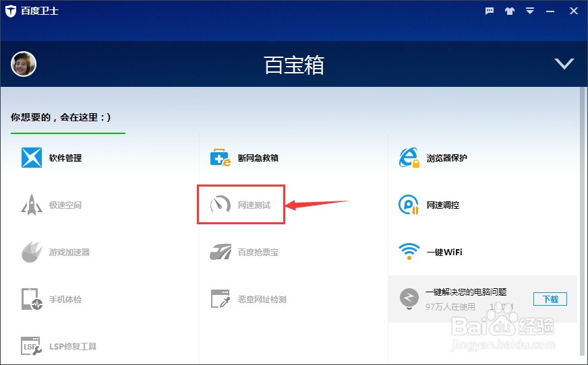Click the 浏览器保护 label
Viewport: 588px width, 365px height.
click(446, 158)
